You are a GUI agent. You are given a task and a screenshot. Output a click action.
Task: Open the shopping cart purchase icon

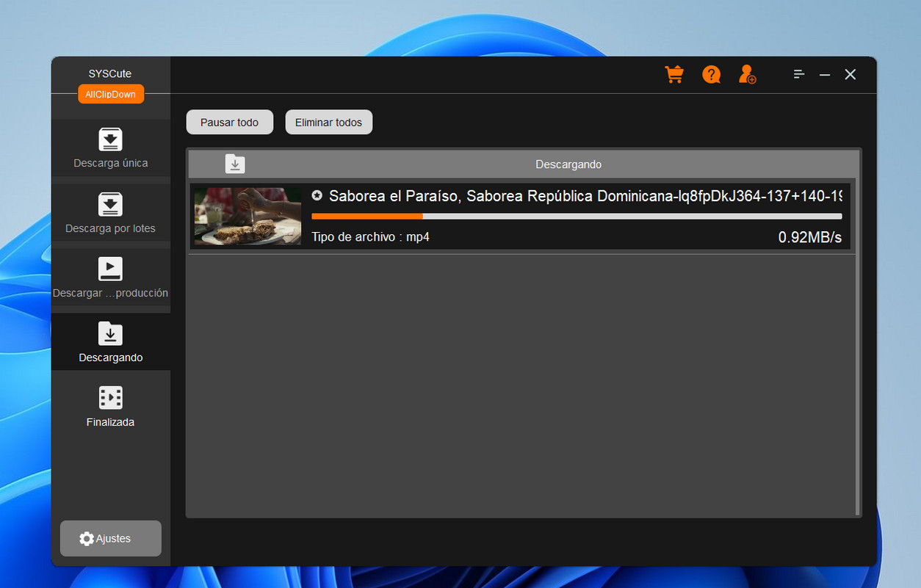pos(673,74)
